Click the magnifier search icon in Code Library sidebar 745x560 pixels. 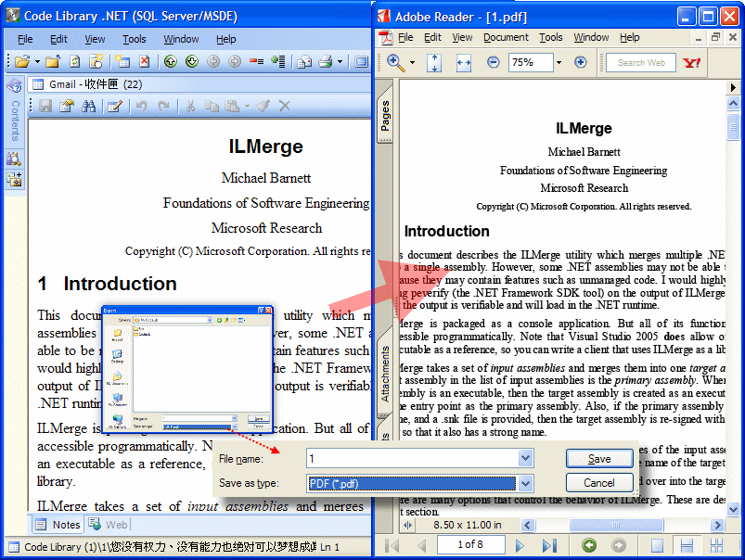[x=14, y=159]
